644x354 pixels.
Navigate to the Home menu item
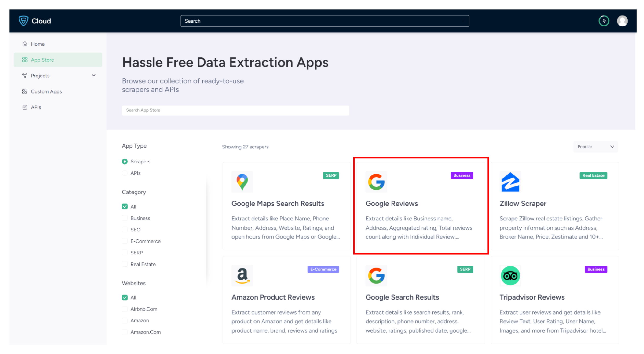(38, 44)
